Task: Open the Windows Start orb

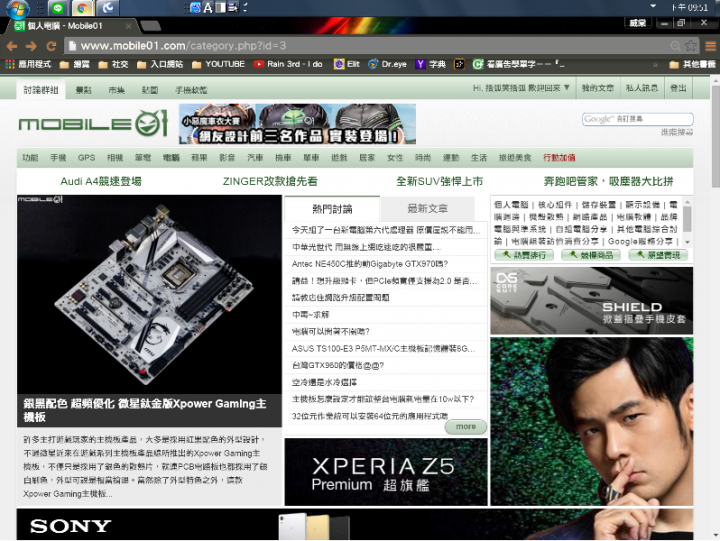Action: point(17,8)
